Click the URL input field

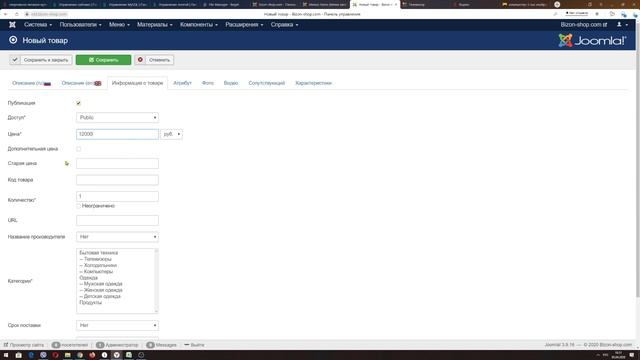[x=117, y=220]
